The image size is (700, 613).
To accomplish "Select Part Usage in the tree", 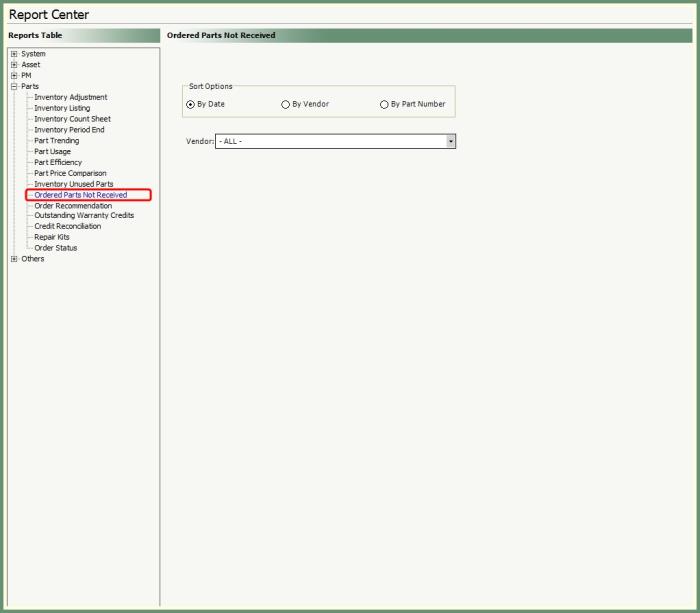I will click(x=52, y=152).
